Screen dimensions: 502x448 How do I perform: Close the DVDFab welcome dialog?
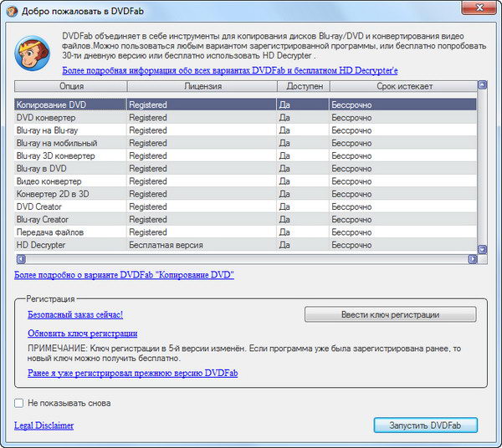point(481,10)
